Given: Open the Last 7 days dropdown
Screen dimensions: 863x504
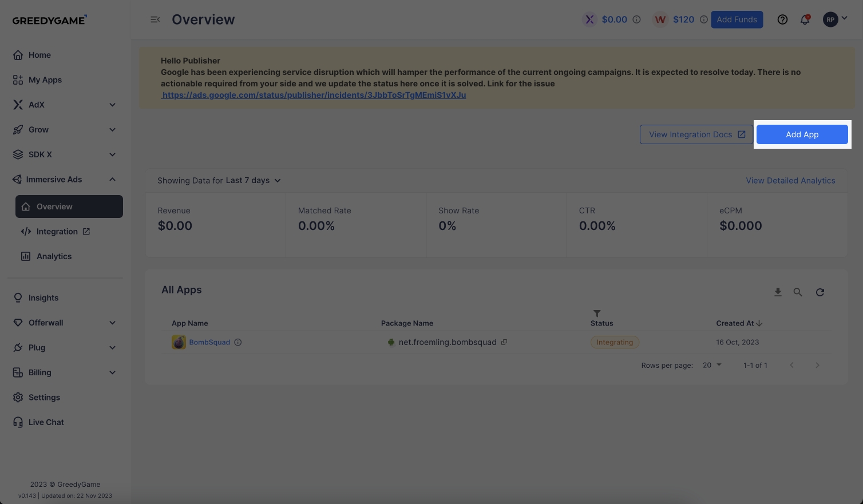Looking at the screenshot, I should pos(253,181).
